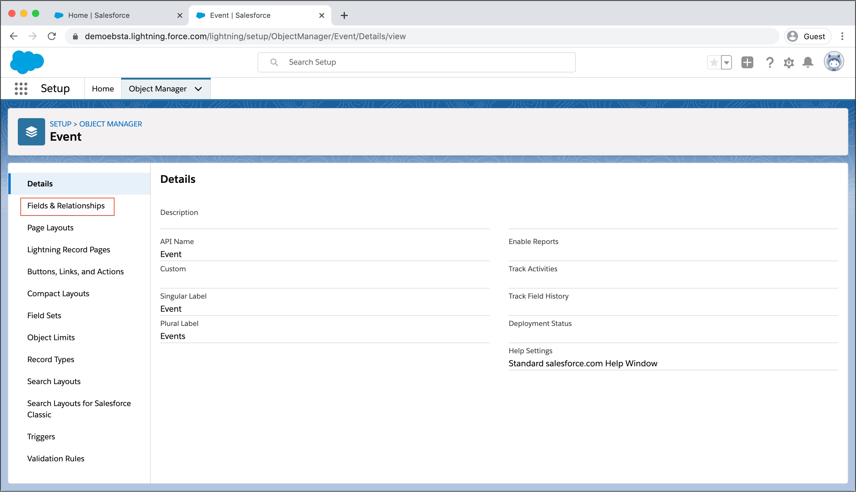Screen dimensions: 856x504
Task: Expand the Object Manager tab chevron
Action: (198, 89)
